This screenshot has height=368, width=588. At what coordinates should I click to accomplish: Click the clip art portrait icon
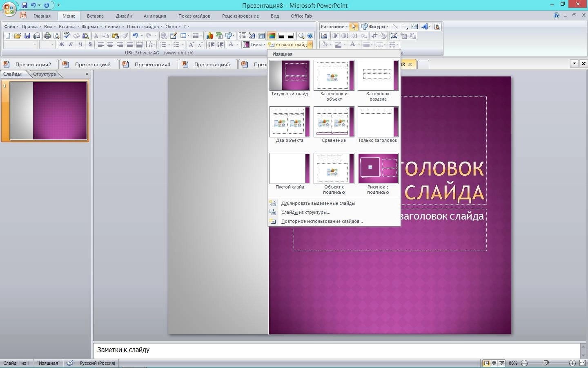click(x=437, y=27)
